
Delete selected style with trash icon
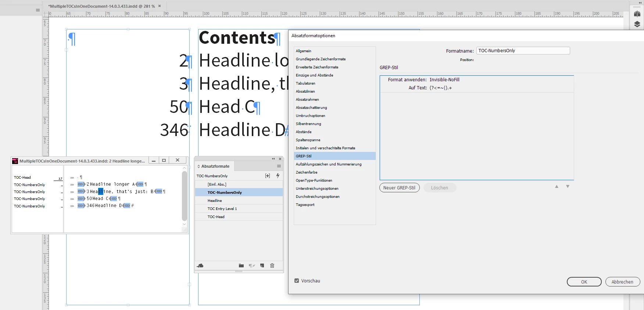[272, 266]
